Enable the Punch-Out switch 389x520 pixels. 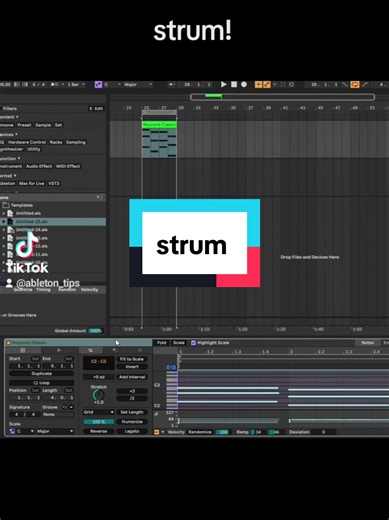[365, 85]
